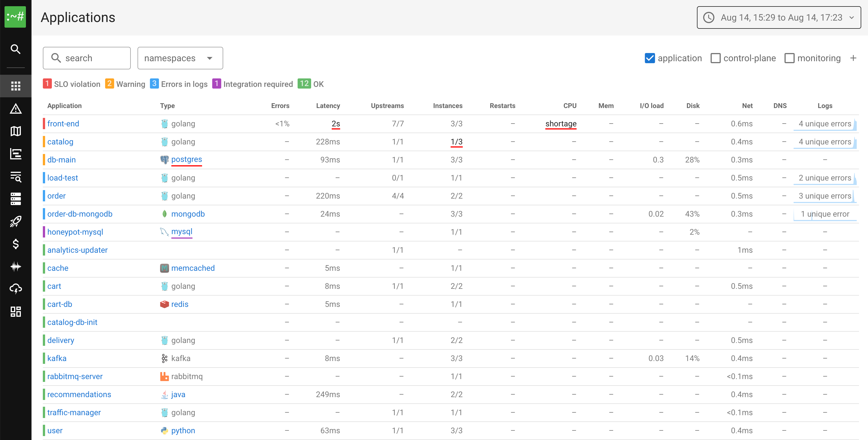Screen dimensions: 868x440
Task: Open Deployments via the rocket icon
Action: click(15, 221)
